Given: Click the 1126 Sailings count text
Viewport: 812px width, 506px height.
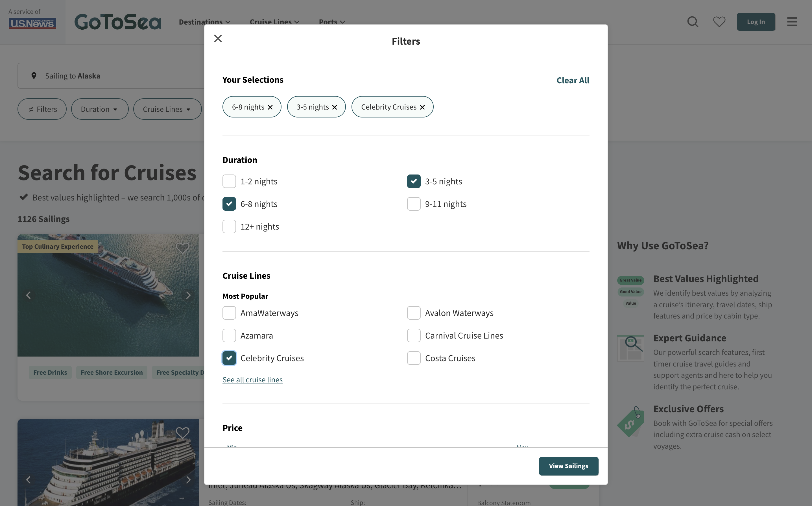Looking at the screenshot, I should coord(43,219).
